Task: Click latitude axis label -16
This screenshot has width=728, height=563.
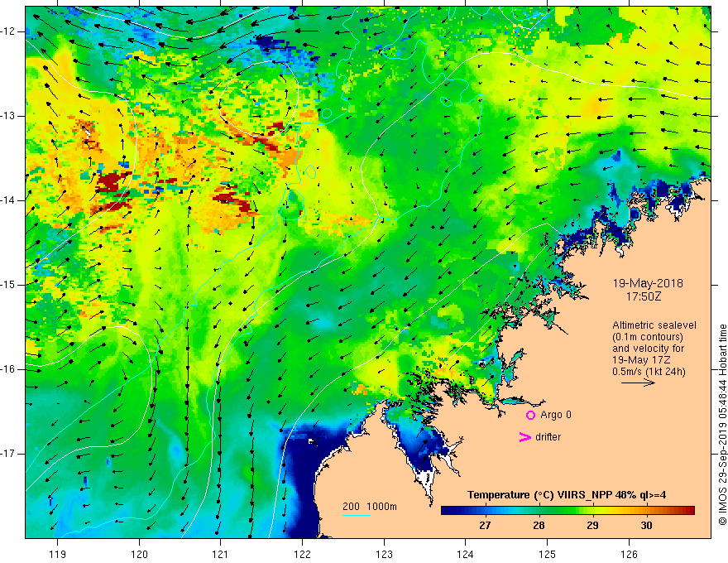Action: (8, 369)
